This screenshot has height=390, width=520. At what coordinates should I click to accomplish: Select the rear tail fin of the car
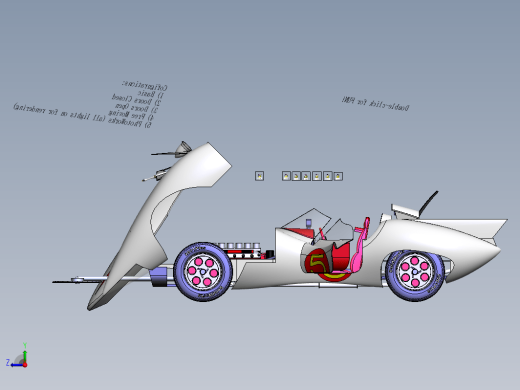(467, 227)
